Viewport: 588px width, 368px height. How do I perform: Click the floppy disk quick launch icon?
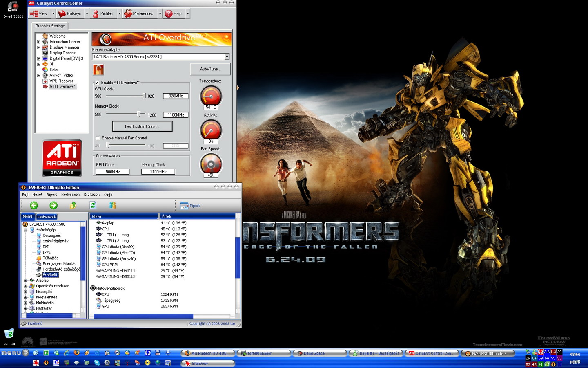pyautogui.click(x=158, y=353)
